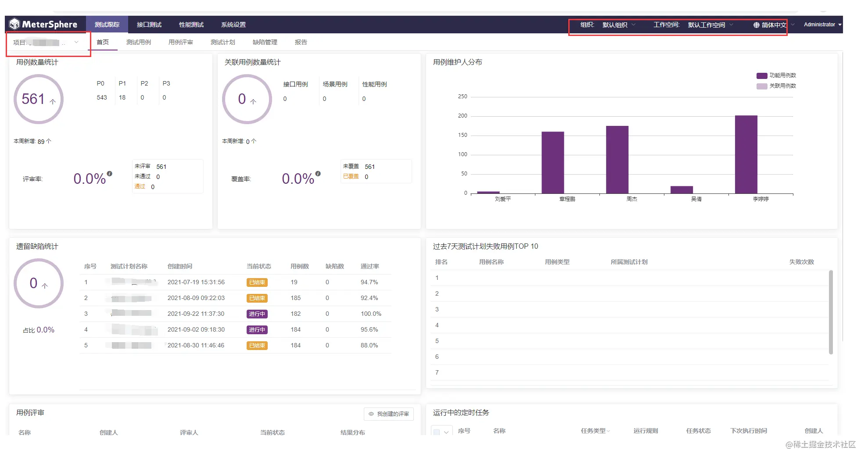Click the arrow beside remaining defects count
This screenshot has width=868, height=461.
(45, 286)
